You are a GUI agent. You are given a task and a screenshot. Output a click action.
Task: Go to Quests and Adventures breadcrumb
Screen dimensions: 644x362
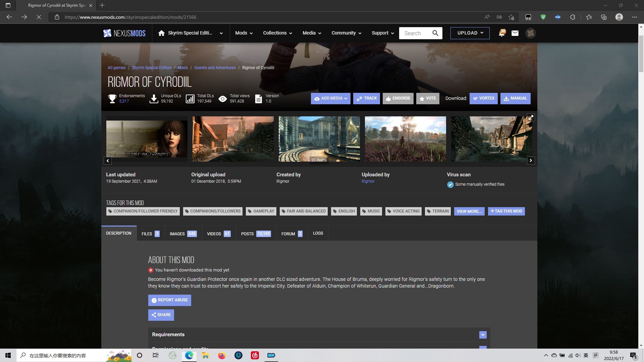(215, 68)
